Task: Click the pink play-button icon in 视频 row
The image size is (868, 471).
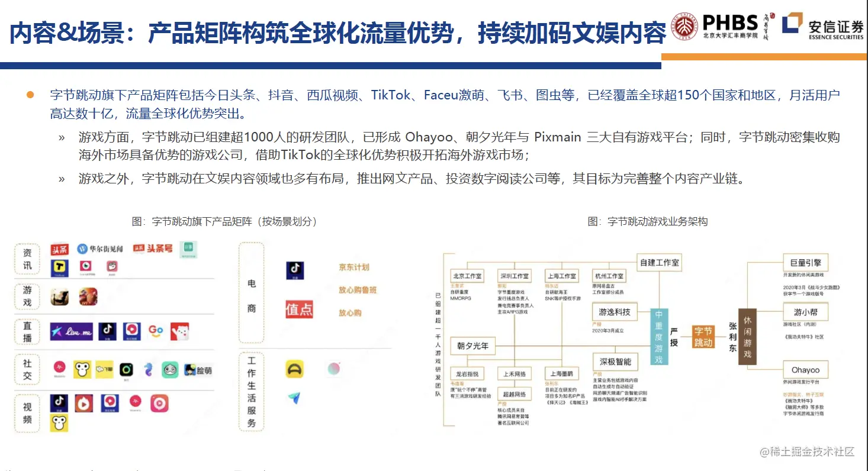Action: click(159, 404)
